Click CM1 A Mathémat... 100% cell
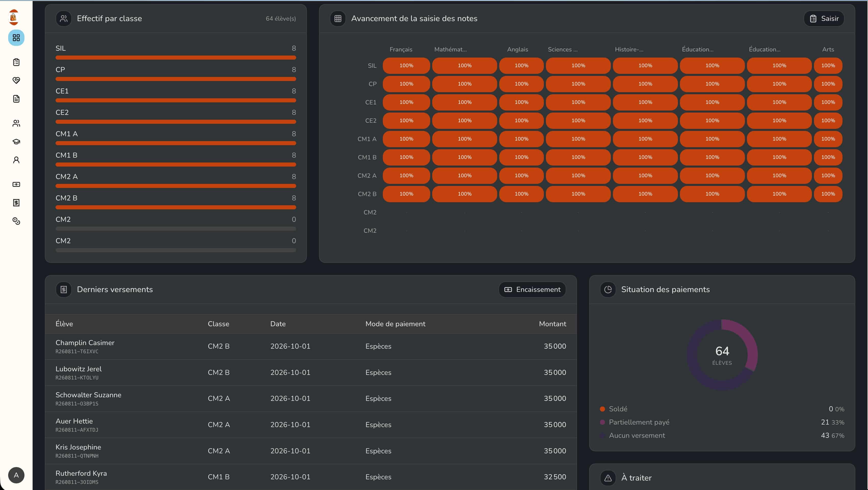This screenshot has height=490, width=868. point(464,139)
